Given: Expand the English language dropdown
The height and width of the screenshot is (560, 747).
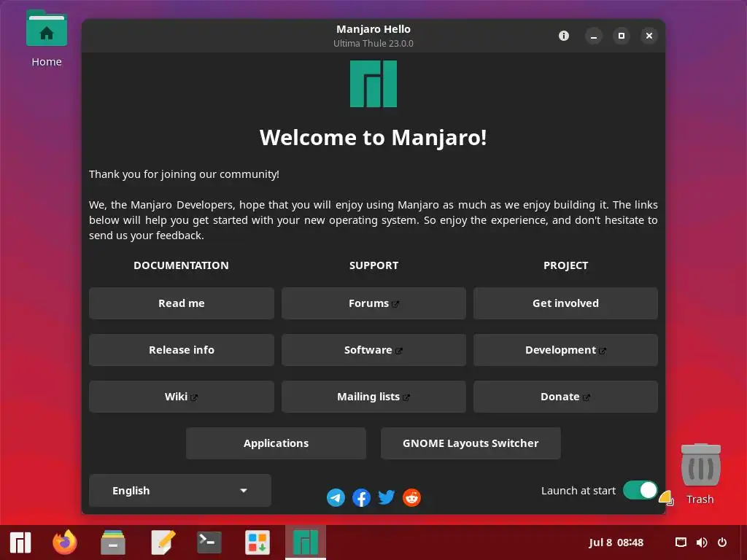Looking at the screenshot, I should (x=180, y=491).
